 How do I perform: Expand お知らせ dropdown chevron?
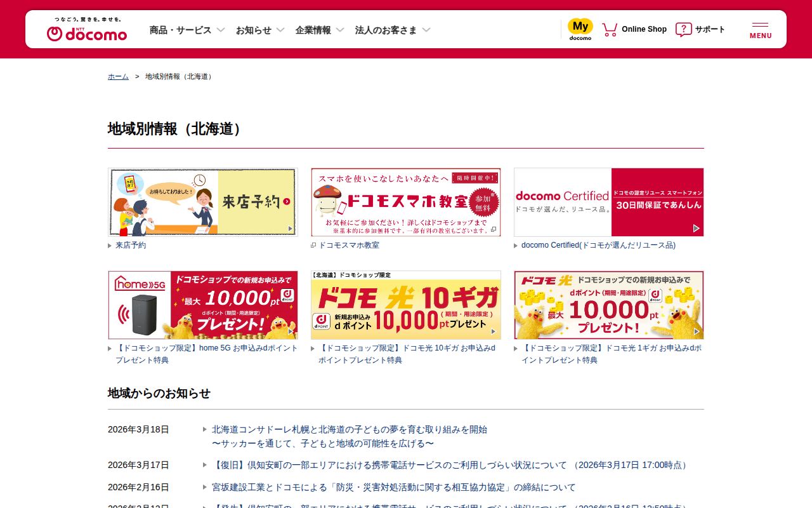pos(280,30)
